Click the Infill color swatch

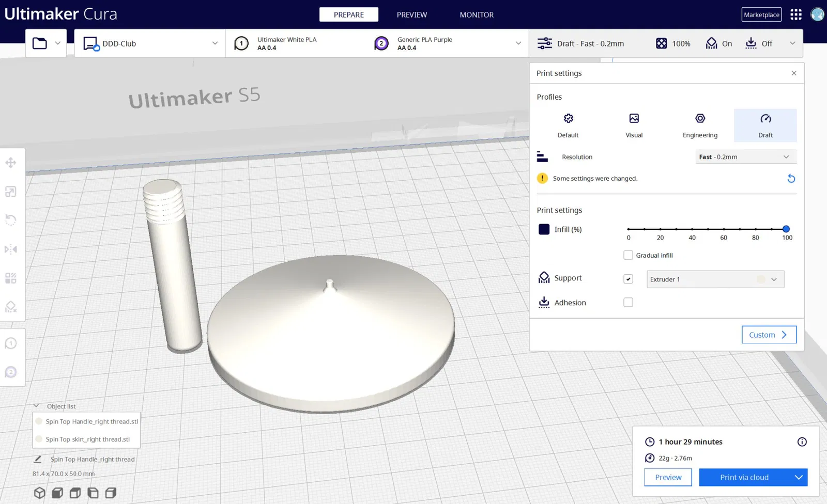[x=544, y=229]
